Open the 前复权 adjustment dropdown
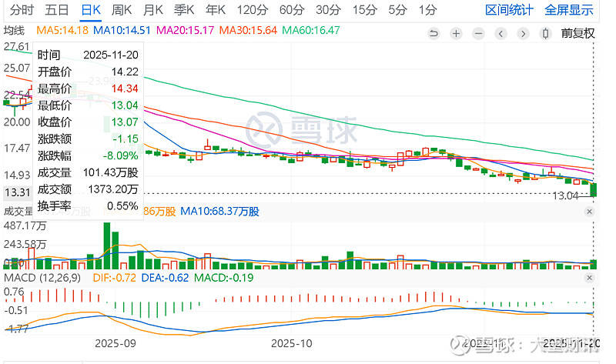Viewport: 616px width, 364px height. (x=578, y=33)
